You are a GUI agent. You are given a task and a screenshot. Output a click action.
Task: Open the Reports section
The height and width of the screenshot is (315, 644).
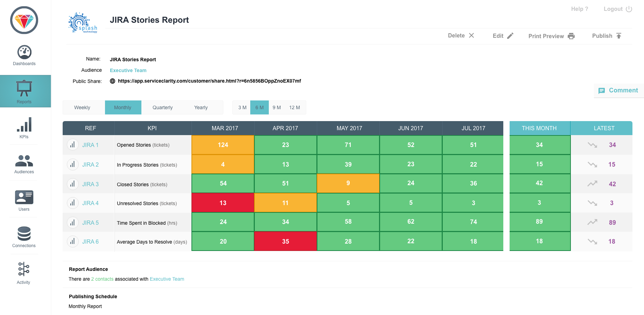pyautogui.click(x=25, y=91)
